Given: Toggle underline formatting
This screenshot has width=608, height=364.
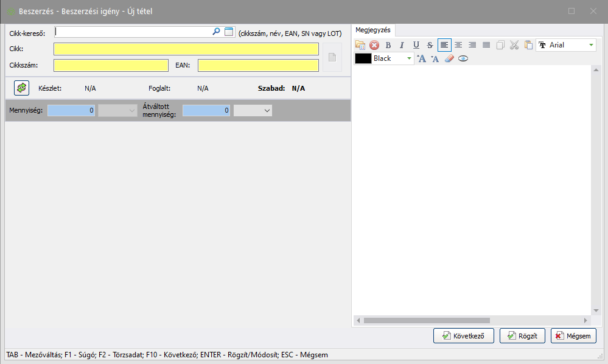Looking at the screenshot, I should (x=416, y=45).
